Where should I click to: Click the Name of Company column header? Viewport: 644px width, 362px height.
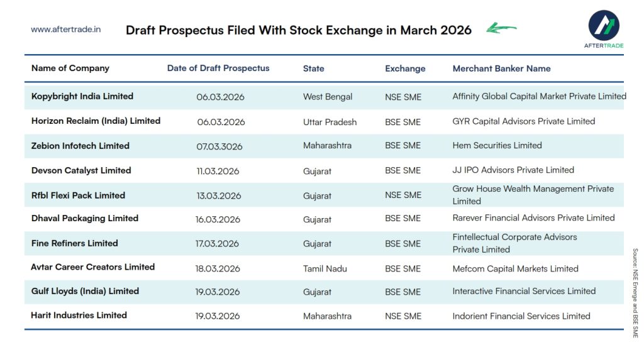tap(70, 68)
